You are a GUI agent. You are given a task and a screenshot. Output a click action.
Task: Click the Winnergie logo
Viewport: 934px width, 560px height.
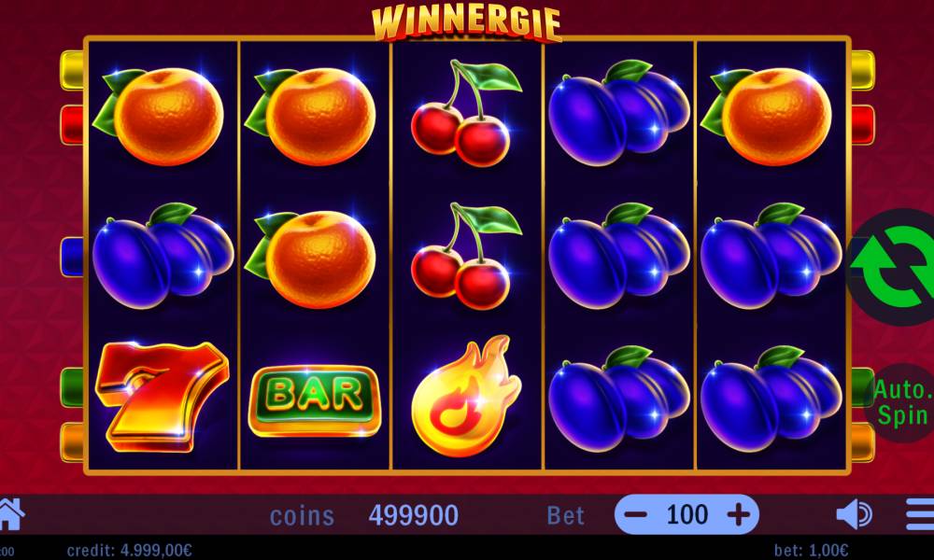[x=466, y=22]
